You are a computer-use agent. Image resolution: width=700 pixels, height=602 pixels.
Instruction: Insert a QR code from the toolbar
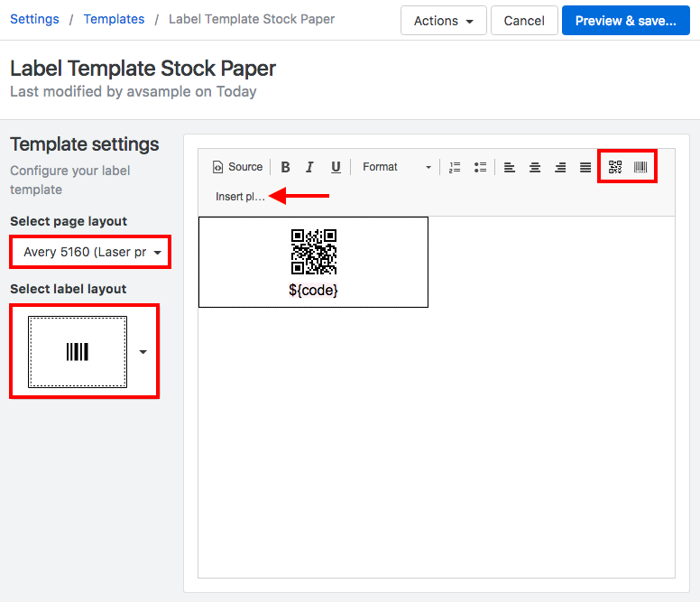[615, 167]
